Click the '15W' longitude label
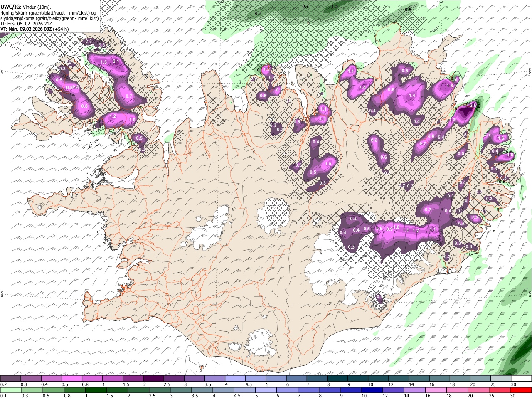The image size is (532, 399). tap(441, 2)
